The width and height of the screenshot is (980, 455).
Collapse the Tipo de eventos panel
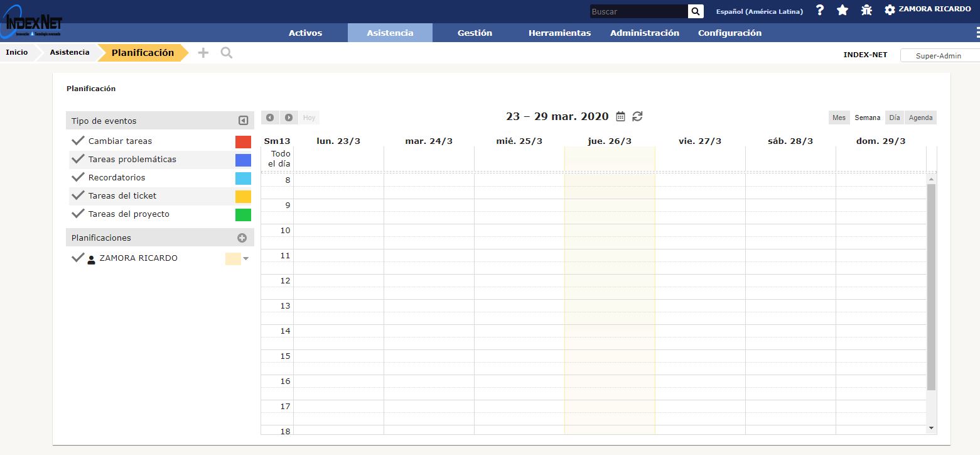pos(243,121)
